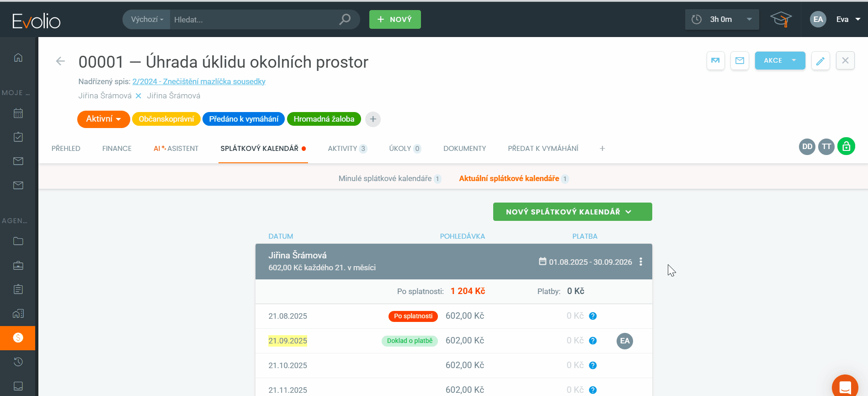The height and width of the screenshot is (396, 868).
Task: Click the back arrow beside case title
Action: 60,61
